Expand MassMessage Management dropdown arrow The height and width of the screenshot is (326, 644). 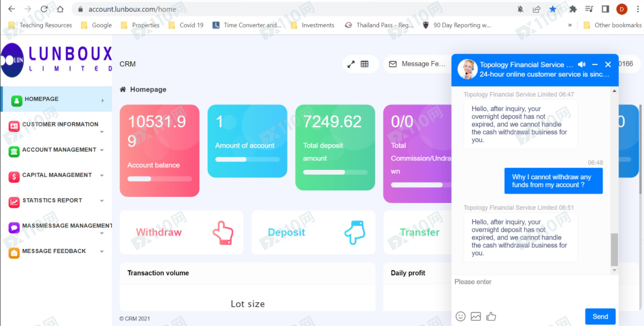(102, 233)
